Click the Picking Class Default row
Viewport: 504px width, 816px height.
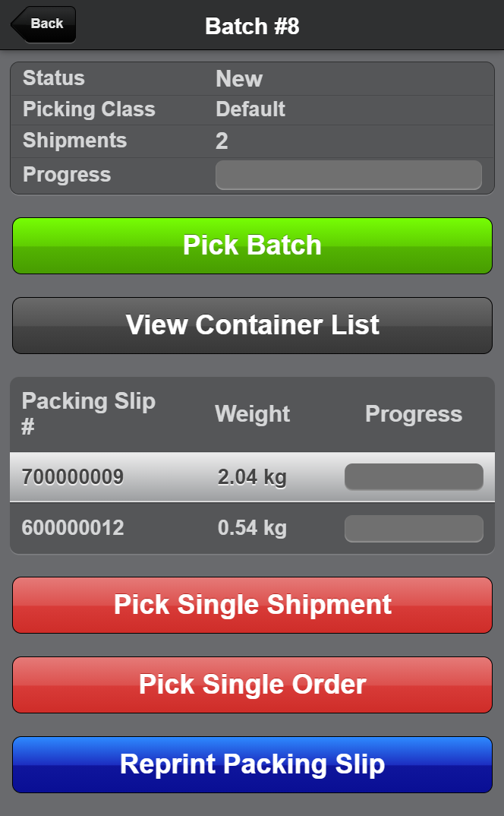[252, 109]
